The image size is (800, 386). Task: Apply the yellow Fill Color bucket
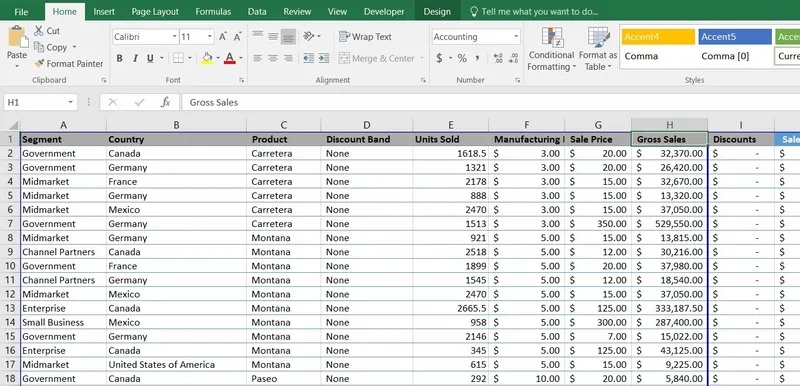pyautogui.click(x=207, y=58)
